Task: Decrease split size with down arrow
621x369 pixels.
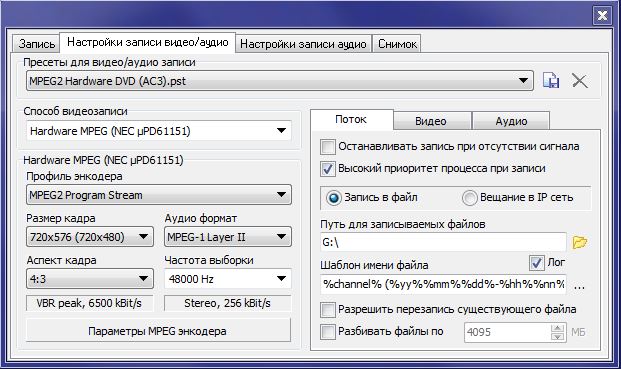Action: 558,337
